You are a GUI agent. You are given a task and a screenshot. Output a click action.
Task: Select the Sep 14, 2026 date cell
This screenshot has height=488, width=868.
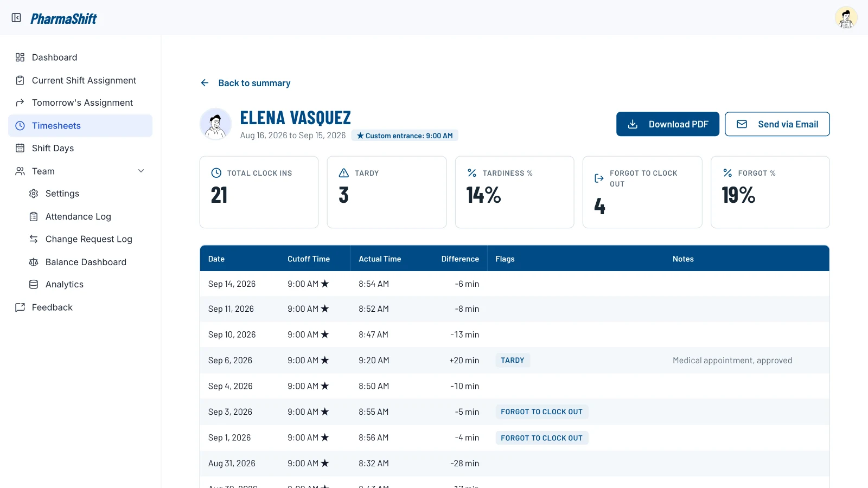click(x=232, y=284)
